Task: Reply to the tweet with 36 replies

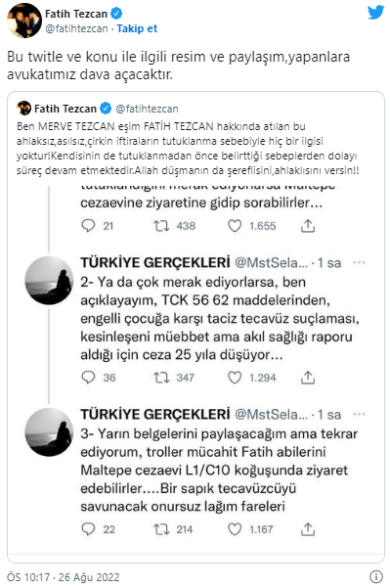Action: click(88, 378)
